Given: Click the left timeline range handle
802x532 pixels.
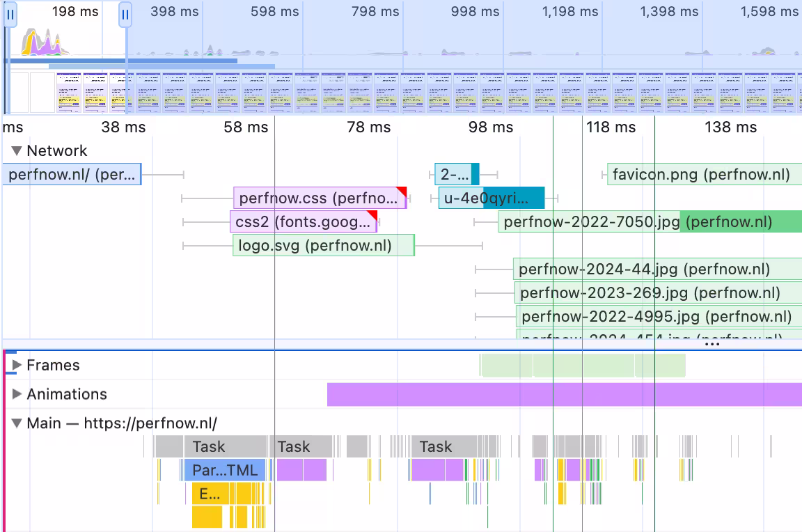Looking at the screenshot, I should pos(9,15).
